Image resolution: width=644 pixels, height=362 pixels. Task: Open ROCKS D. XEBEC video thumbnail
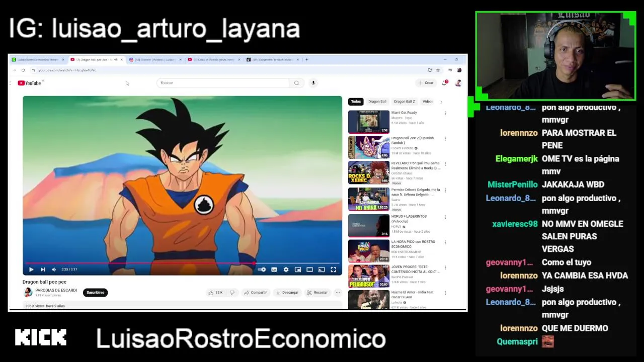pyautogui.click(x=369, y=173)
